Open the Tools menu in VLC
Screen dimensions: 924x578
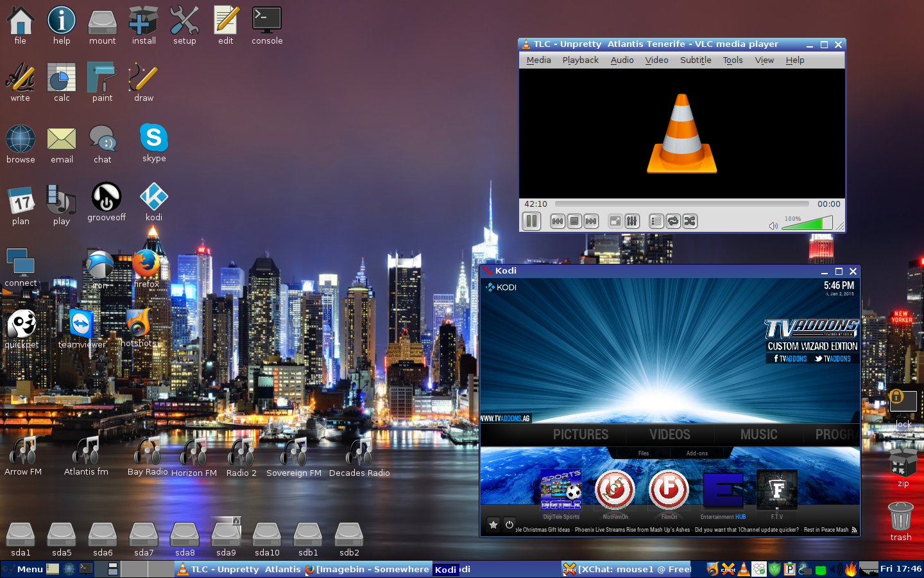(733, 60)
